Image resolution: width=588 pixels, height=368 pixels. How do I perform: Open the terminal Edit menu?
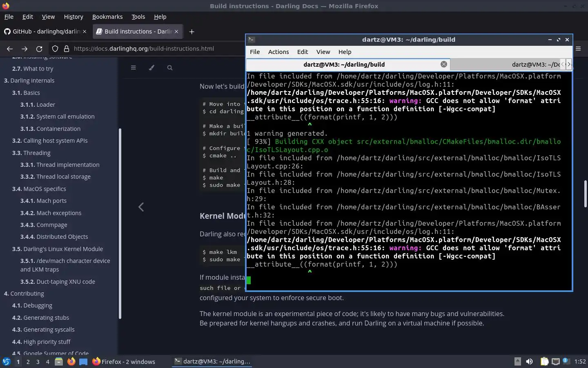303,52
